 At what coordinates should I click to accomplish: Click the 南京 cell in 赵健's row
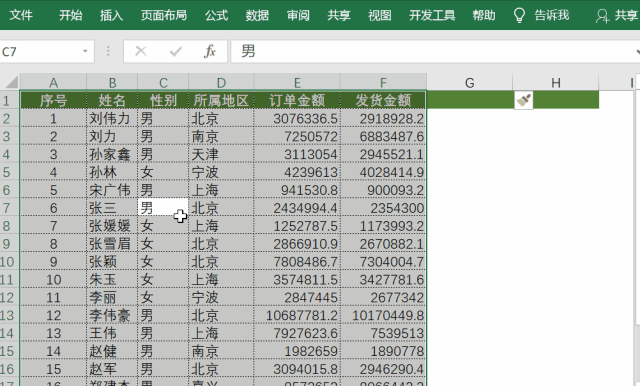pos(221,351)
